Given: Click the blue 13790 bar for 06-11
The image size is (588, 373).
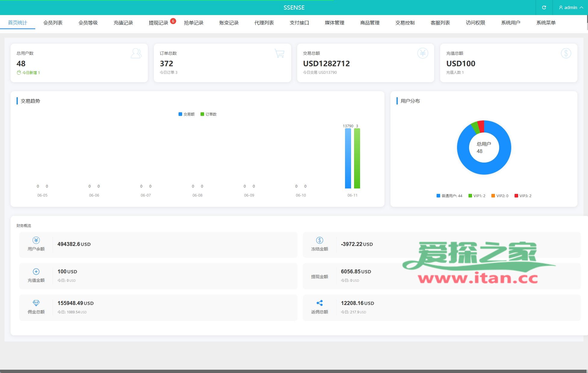Looking at the screenshot, I should tap(348, 158).
